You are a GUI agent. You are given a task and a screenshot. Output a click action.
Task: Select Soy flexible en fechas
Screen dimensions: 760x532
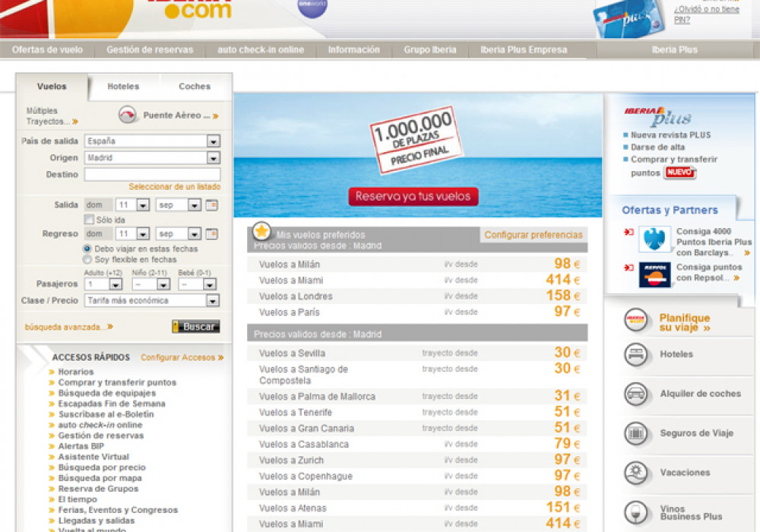tap(87, 260)
